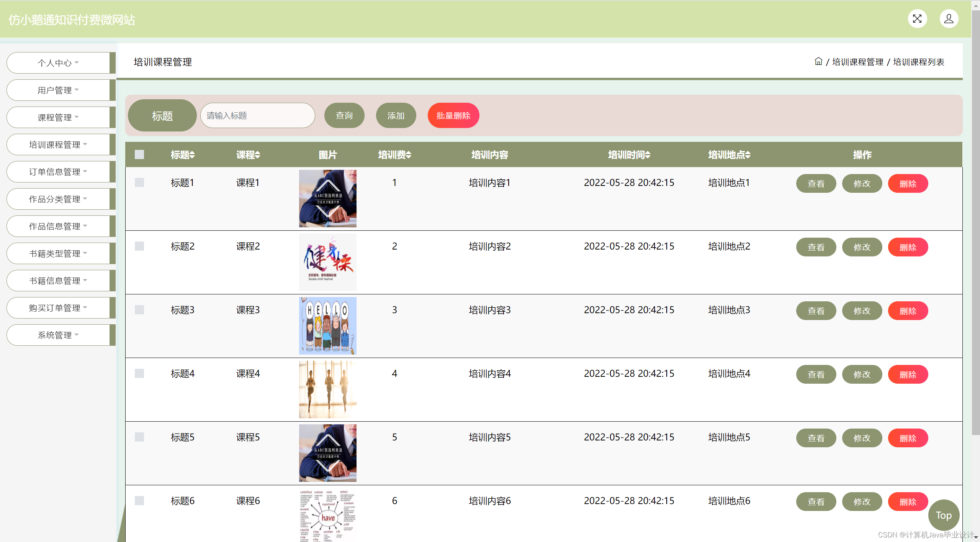Screen dimensions: 980x542
Task: Sort by 课程 column arrows
Action: coord(257,155)
